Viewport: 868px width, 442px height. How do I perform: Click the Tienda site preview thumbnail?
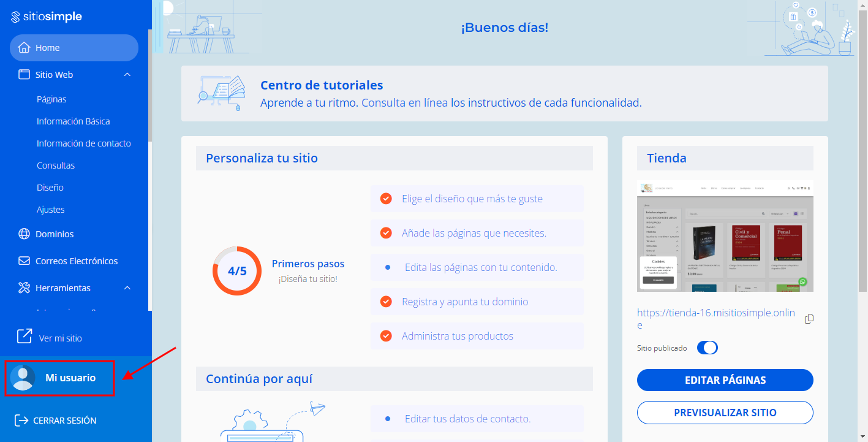click(725, 236)
